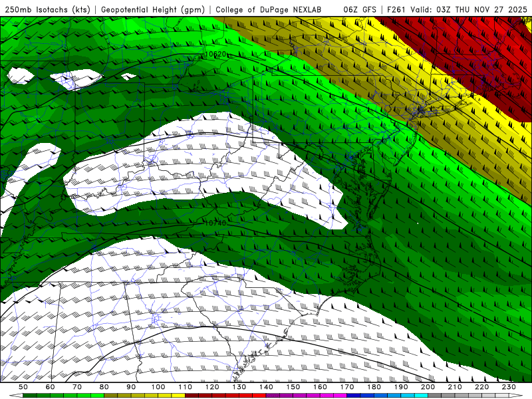Click the 220 value on the legend
This screenshot has width=532, height=399.
pos(481,387)
